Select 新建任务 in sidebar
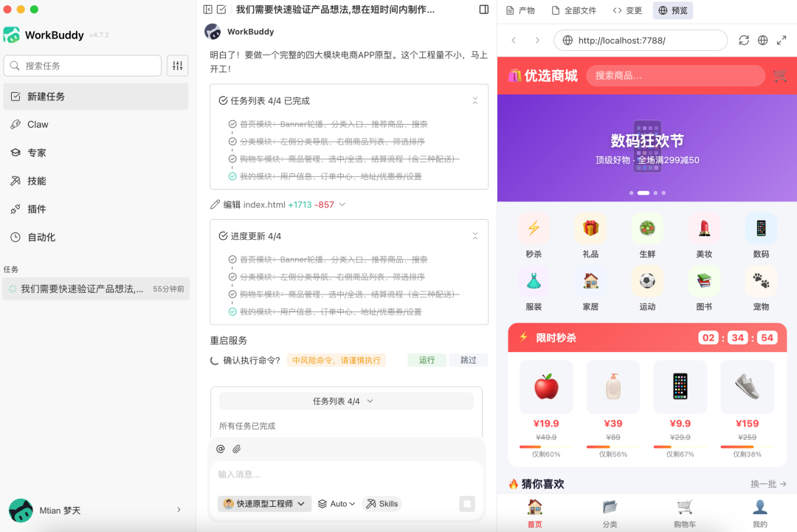 95,97
